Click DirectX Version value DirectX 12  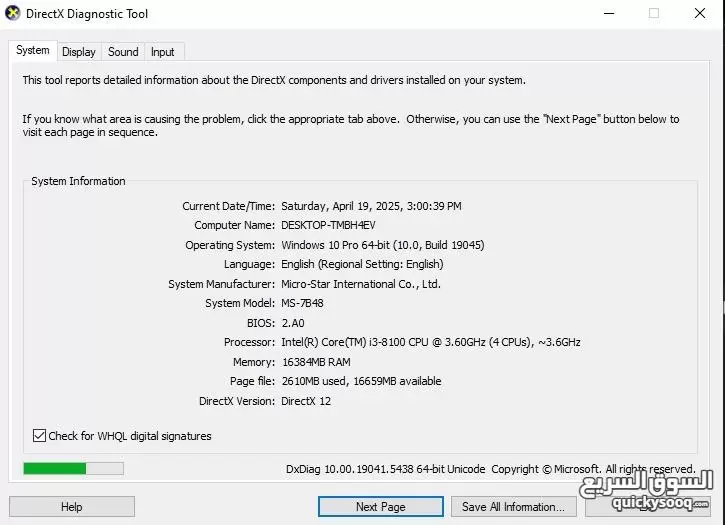306,401
